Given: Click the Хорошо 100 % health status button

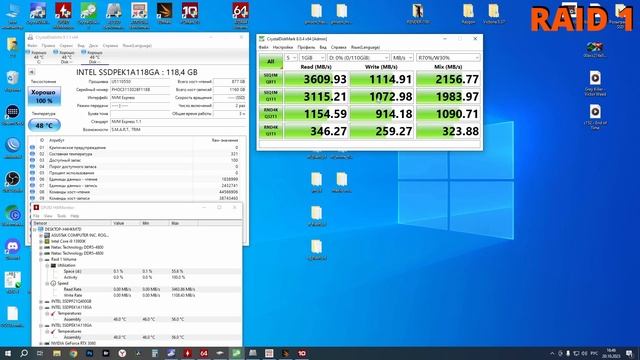Looking at the screenshot, I should [x=44, y=96].
